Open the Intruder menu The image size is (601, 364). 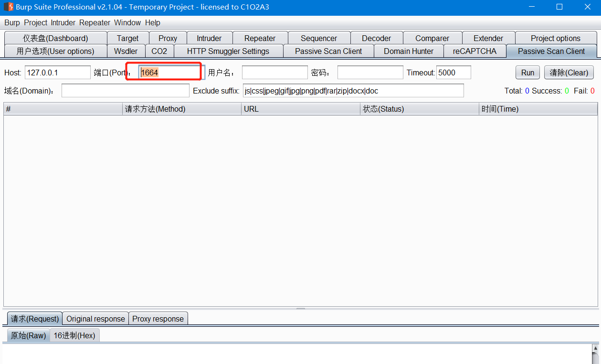pos(63,22)
